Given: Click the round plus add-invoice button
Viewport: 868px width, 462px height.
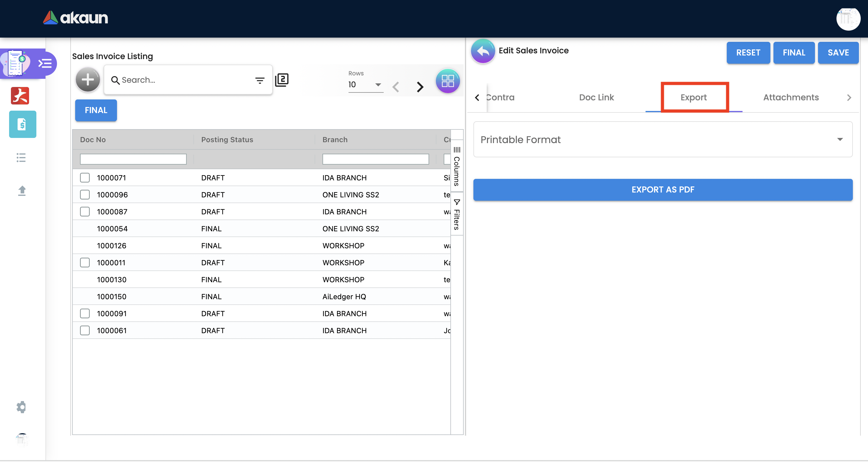Looking at the screenshot, I should 88,80.
